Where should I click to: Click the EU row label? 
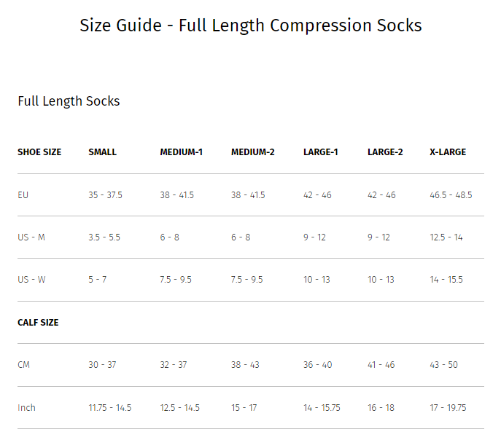pyautogui.click(x=23, y=195)
